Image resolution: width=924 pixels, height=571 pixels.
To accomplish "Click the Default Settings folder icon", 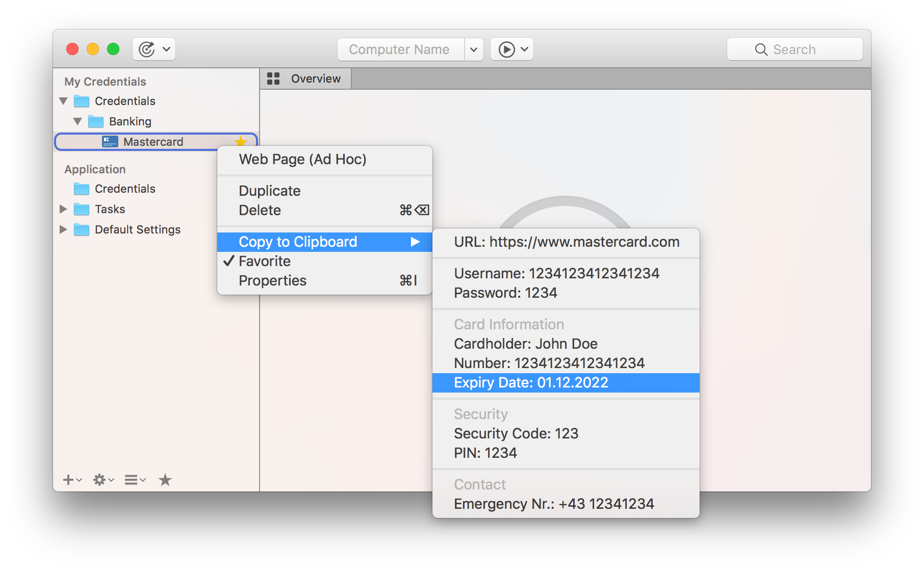I will pyautogui.click(x=82, y=229).
